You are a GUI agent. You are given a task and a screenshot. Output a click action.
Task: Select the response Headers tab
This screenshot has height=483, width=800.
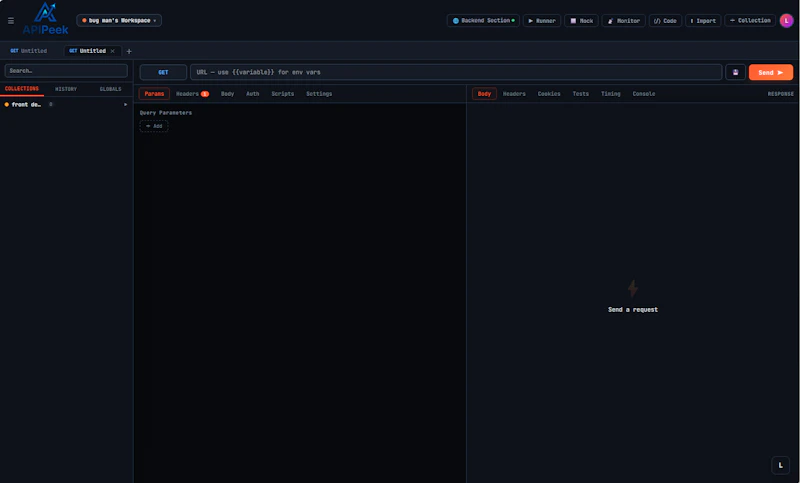pyautogui.click(x=514, y=94)
